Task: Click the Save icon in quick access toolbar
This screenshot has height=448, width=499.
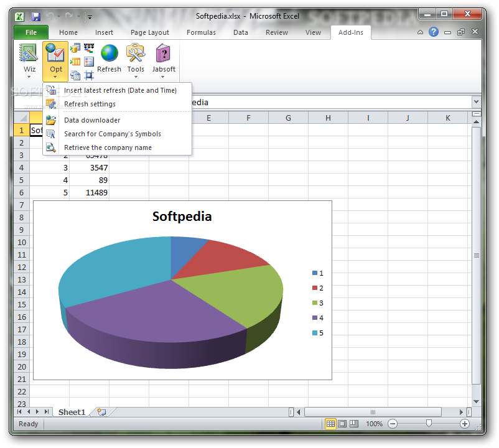Action: click(35, 17)
